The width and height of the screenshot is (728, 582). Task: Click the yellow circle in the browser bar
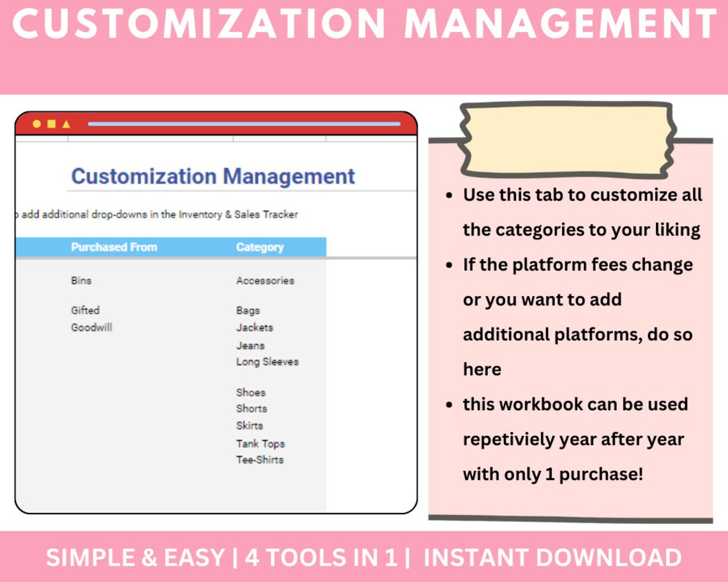pos(38,123)
